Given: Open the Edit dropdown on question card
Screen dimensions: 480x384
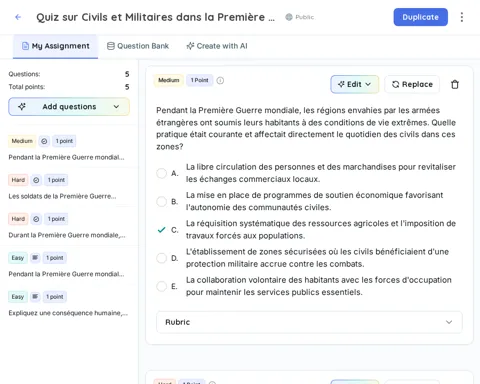Looking at the screenshot, I should coord(354,84).
